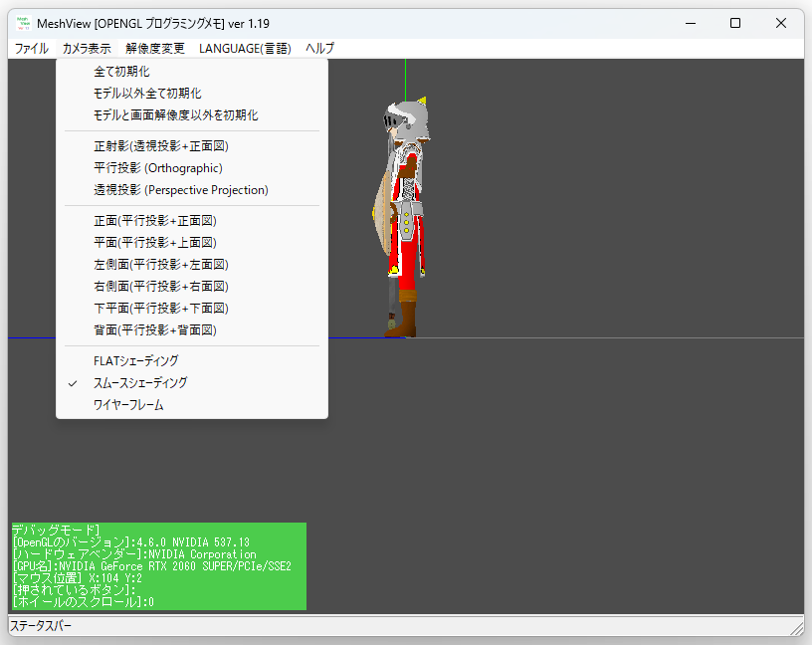The image size is (812, 645).
Task: Click the armored knight 3D model
Action: 402,218
